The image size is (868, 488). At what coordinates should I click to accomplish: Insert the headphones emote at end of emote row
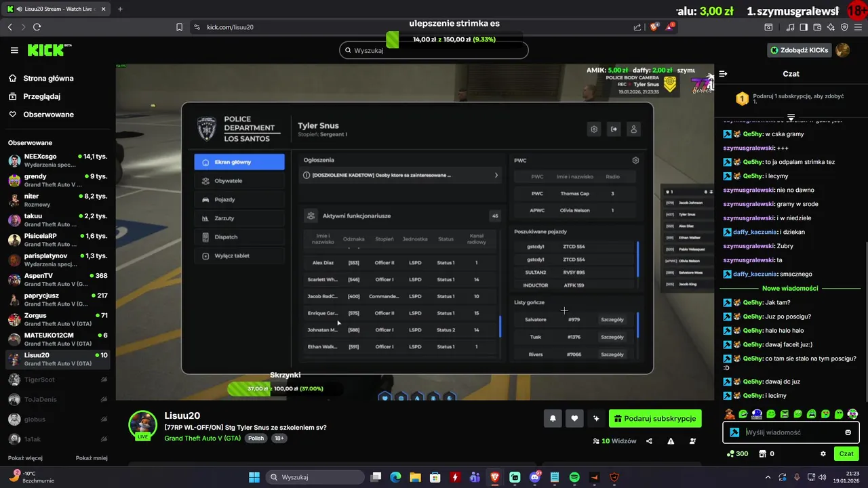tap(852, 413)
